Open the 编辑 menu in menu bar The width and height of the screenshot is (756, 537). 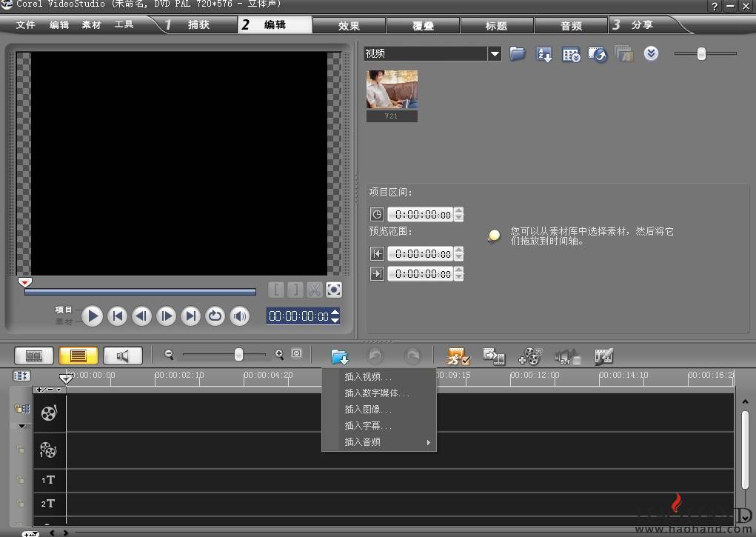point(58,24)
